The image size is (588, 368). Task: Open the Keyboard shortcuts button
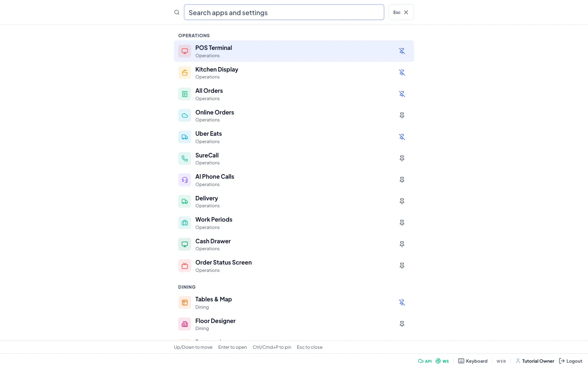click(473, 361)
